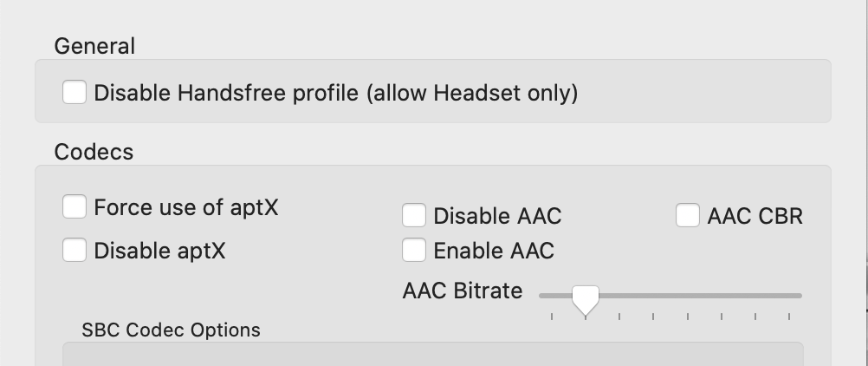Set AAC Bitrate slider to its last tick

pos(789,296)
